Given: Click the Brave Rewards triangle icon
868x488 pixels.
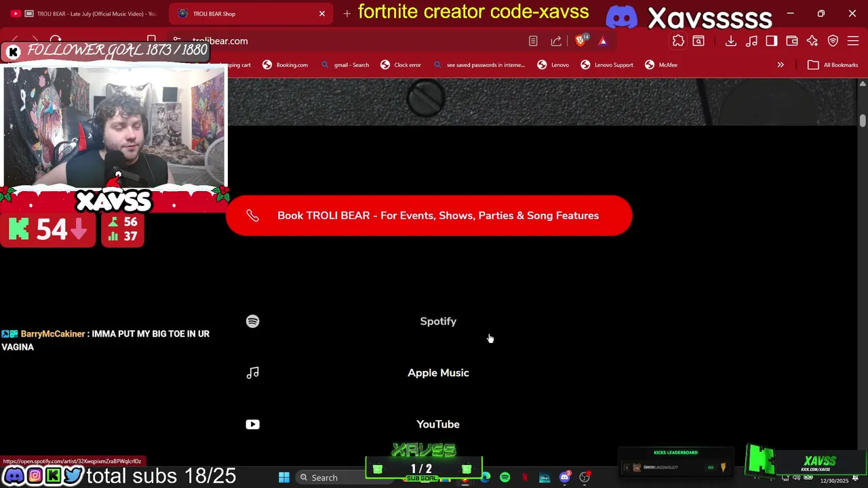Looking at the screenshot, I should tap(603, 41).
